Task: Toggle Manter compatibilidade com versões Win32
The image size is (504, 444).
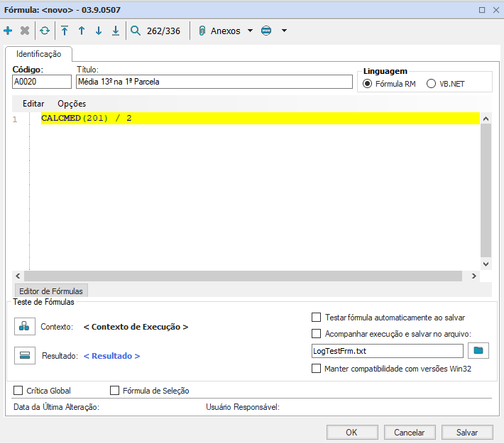Action: [x=317, y=369]
